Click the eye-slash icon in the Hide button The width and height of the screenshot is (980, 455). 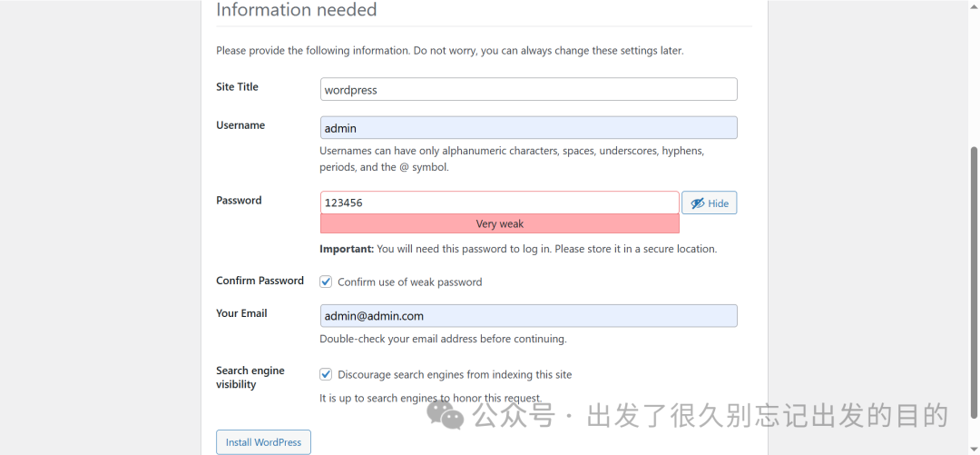point(697,203)
